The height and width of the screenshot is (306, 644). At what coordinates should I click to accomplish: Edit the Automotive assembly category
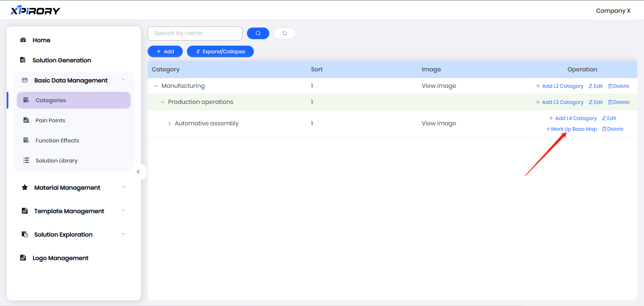point(609,118)
